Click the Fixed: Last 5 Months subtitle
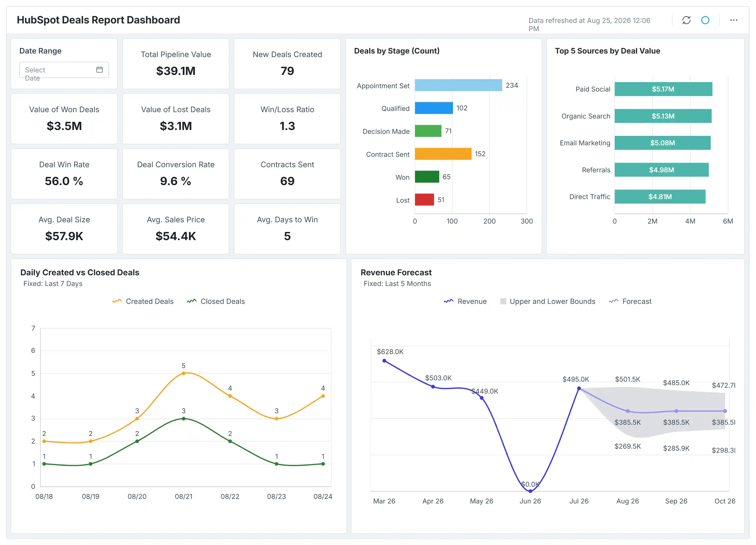Viewport: 756px width, 545px height. (397, 284)
